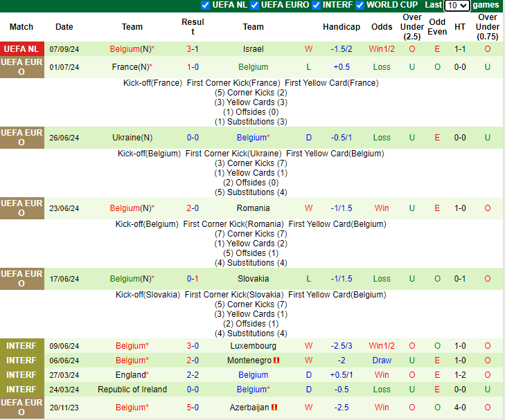Open the Israel team link
The image size is (505, 420).
(253, 49)
